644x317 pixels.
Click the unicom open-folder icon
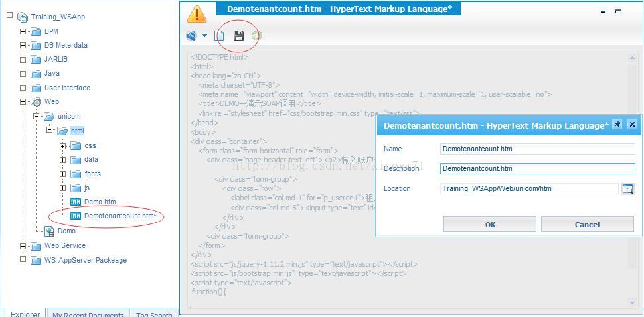(x=49, y=117)
